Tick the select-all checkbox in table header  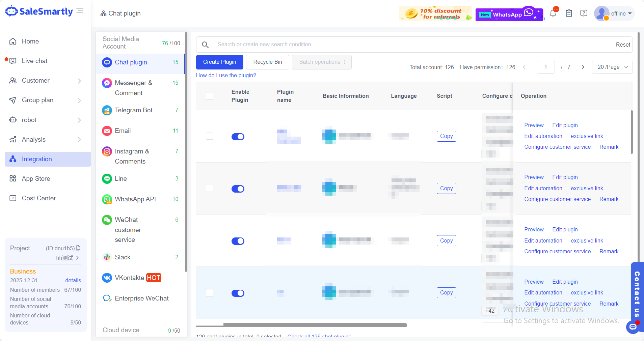coord(210,96)
